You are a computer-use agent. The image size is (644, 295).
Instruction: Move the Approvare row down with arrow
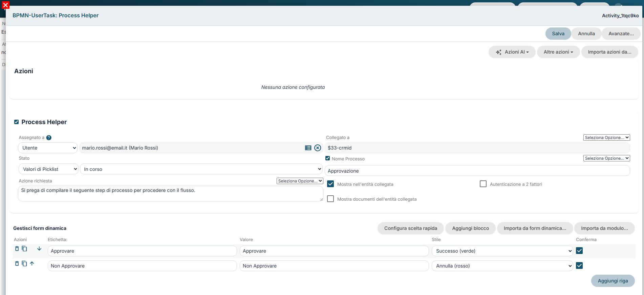click(x=39, y=249)
